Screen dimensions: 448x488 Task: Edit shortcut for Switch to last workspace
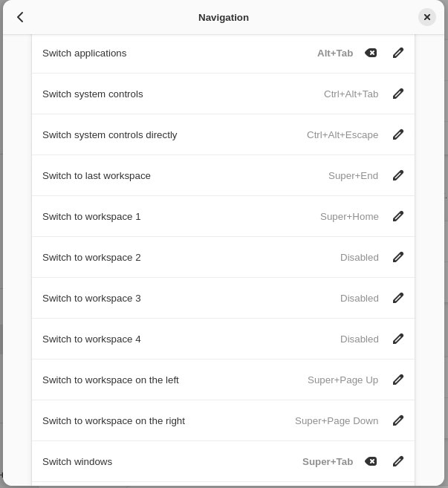pos(398,175)
